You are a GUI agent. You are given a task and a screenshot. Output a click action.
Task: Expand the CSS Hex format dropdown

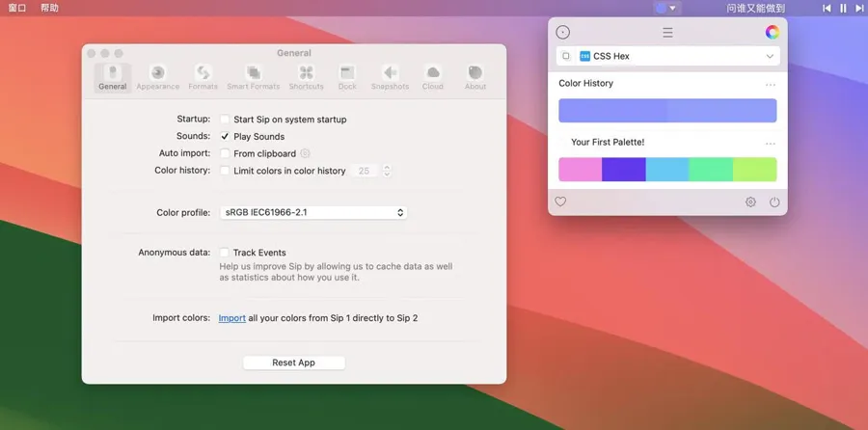[769, 57]
